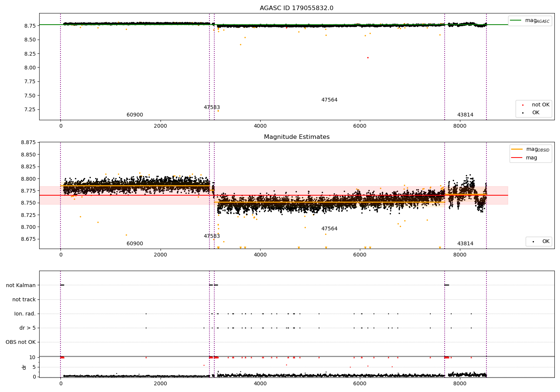This screenshot has height=392, width=560.
Task: Click the 43814 label in the AGASC plot
Action: tap(465, 115)
